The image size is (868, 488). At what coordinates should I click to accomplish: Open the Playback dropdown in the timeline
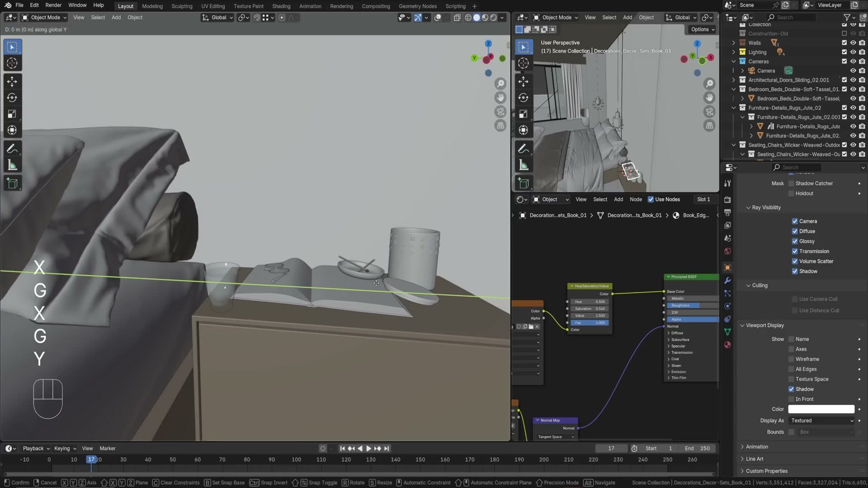tap(36, 449)
